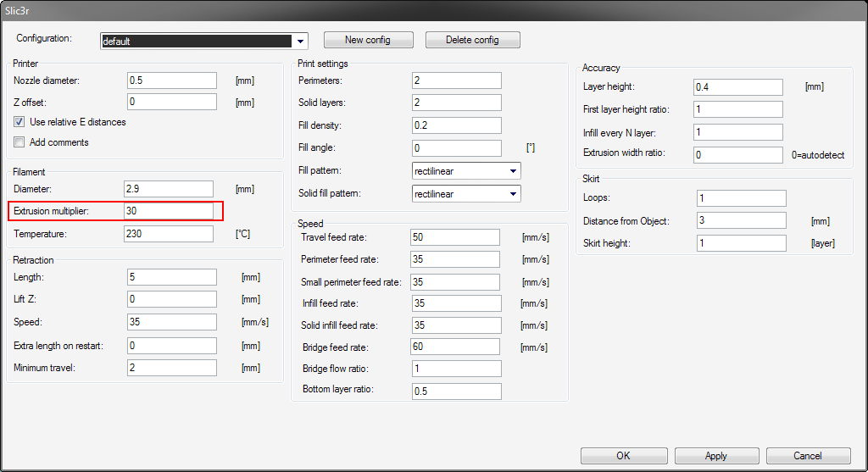Confirm settings with the OK button
Viewport: 868px width, 472px height.
pos(623,456)
